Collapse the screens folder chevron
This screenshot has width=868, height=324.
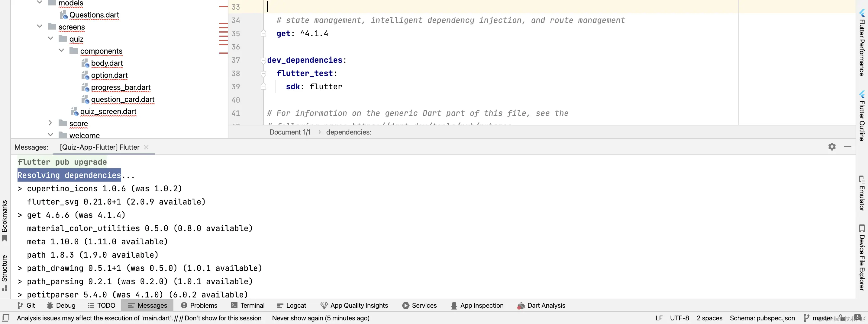39,26
